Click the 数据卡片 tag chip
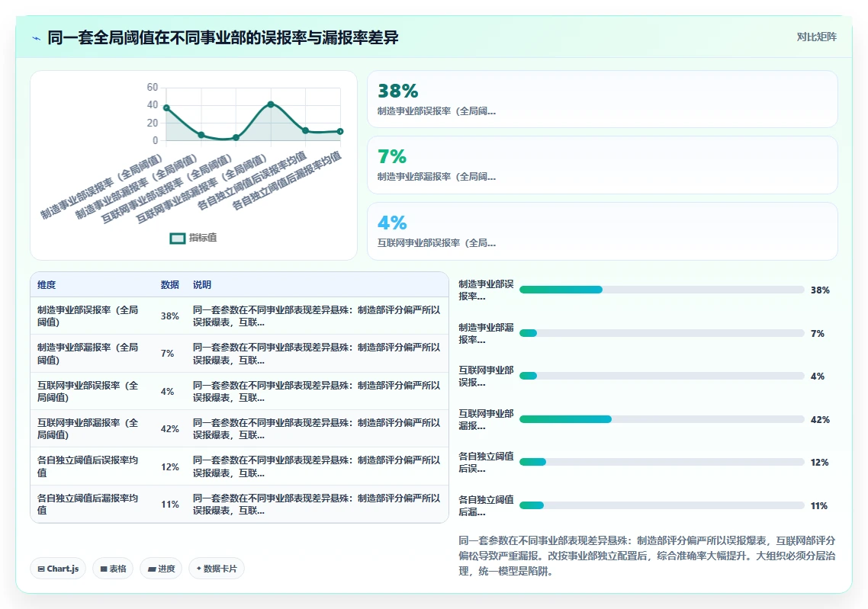 [217, 569]
